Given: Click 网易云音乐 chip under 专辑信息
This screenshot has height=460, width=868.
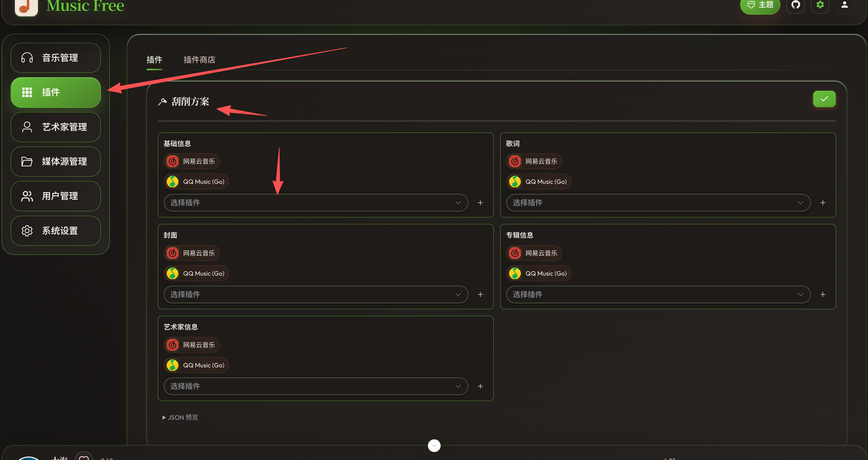Looking at the screenshot, I should click(534, 253).
